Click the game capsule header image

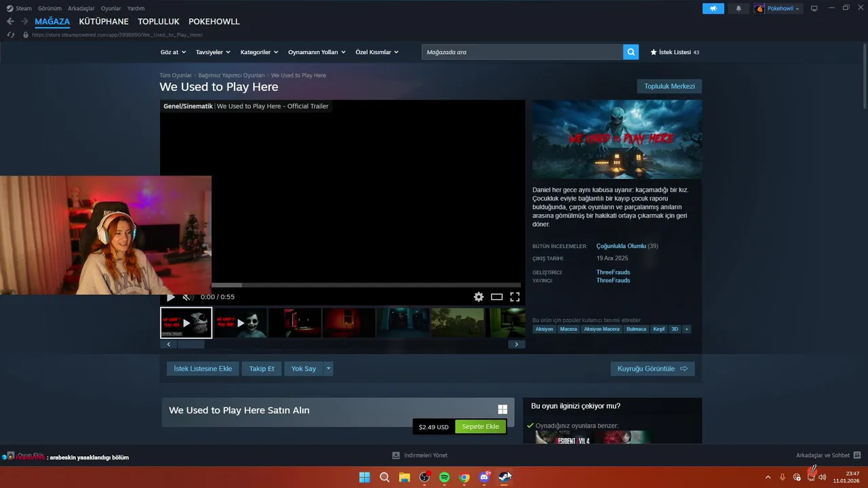(x=617, y=139)
